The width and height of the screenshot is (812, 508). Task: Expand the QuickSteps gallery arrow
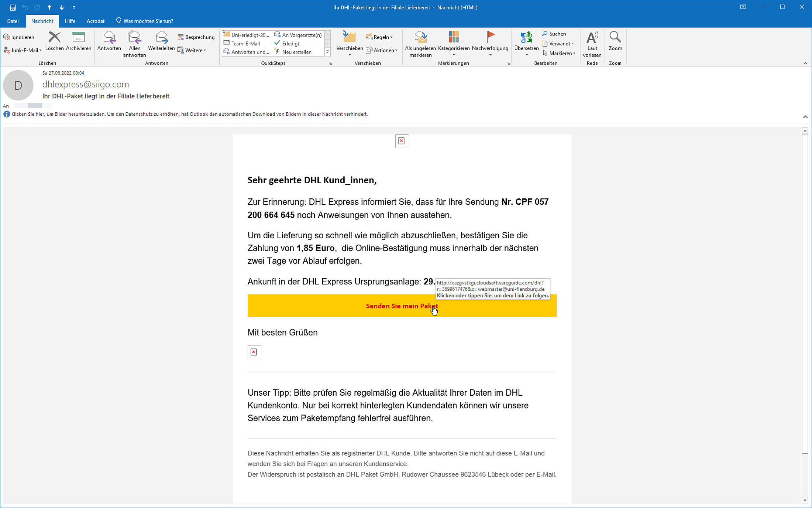(x=327, y=52)
